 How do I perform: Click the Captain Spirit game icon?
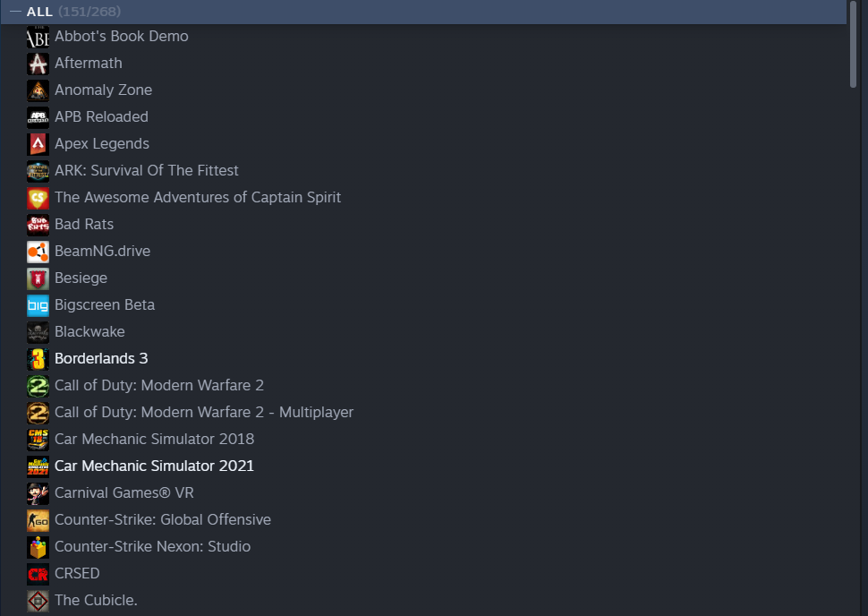[38, 197]
